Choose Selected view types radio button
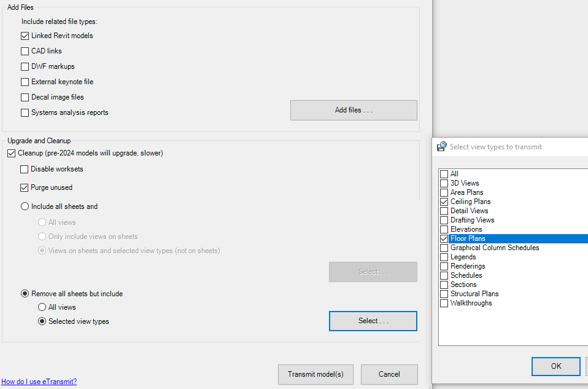588x389 pixels. pyautogui.click(x=42, y=321)
